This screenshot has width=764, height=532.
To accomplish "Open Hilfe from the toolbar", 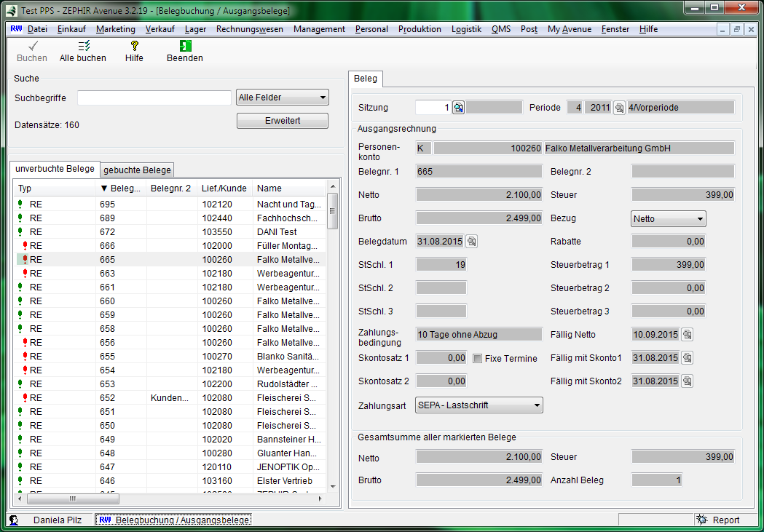I will (x=134, y=46).
